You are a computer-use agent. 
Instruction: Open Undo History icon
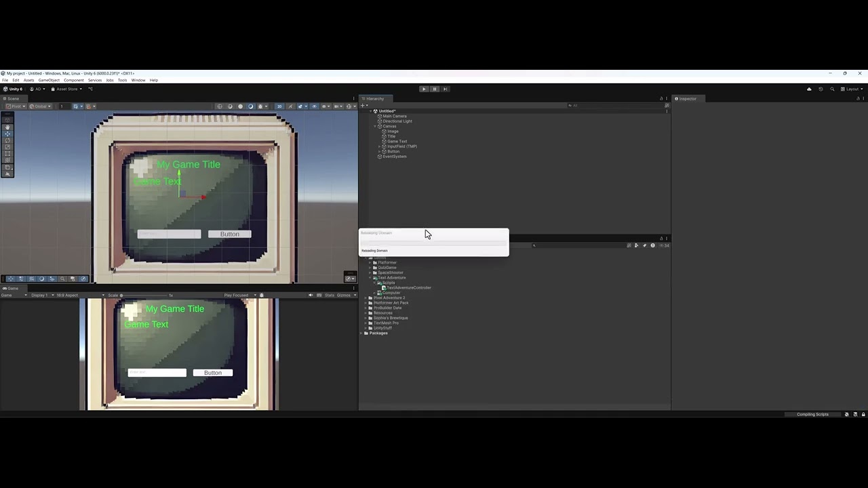point(821,89)
